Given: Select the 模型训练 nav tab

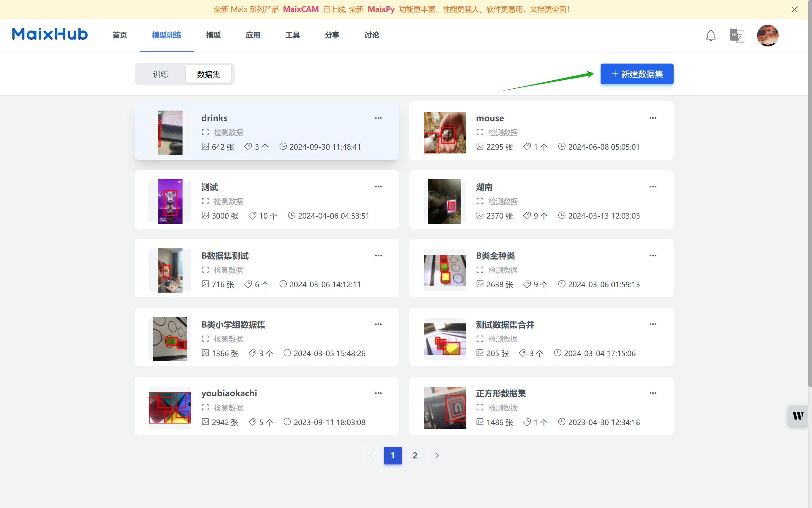Looking at the screenshot, I should (167, 35).
